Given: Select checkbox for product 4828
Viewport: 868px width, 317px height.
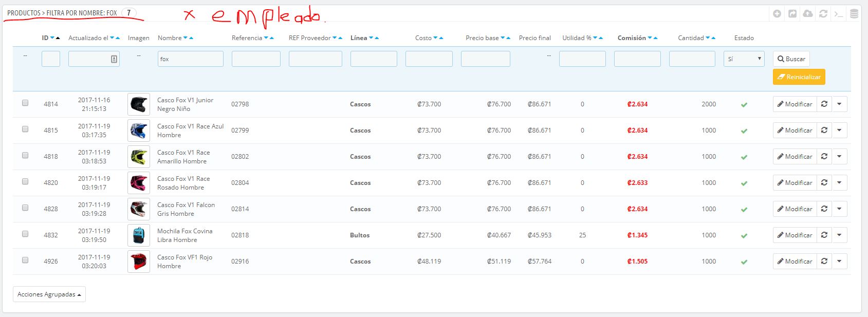Looking at the screenshot, I should tap(25, 208).
